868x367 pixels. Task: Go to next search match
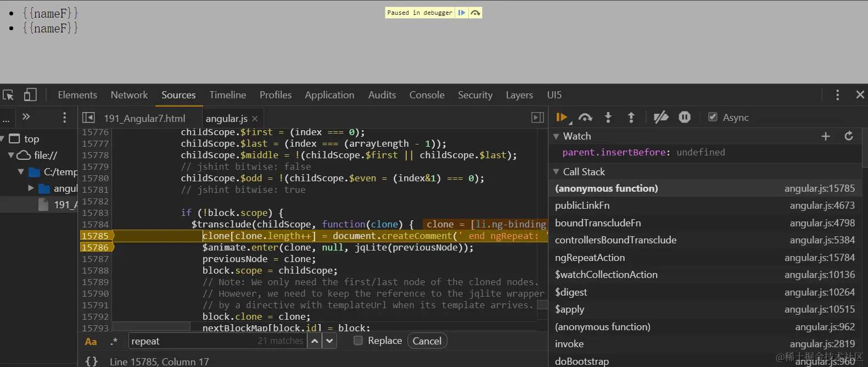pyautogui.click(x=329, y=341)
